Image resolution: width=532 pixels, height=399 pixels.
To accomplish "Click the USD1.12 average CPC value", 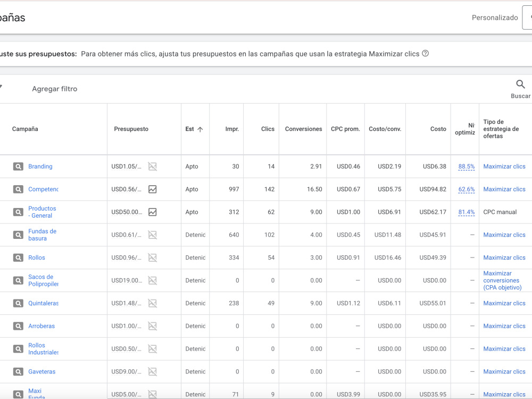I will [348, 303].
